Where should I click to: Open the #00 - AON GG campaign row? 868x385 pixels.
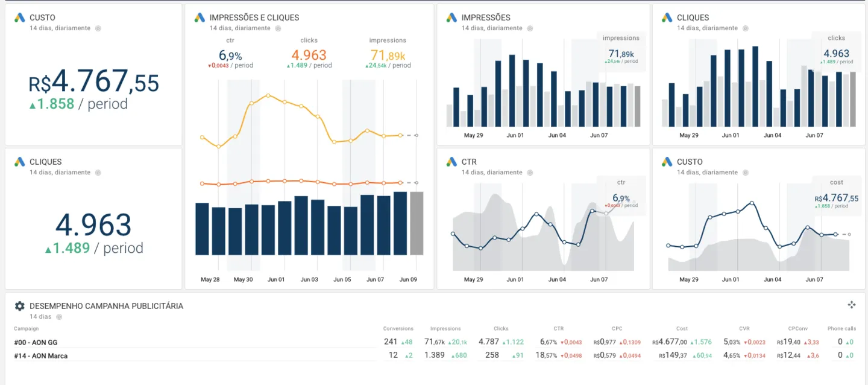pos(435,342)
